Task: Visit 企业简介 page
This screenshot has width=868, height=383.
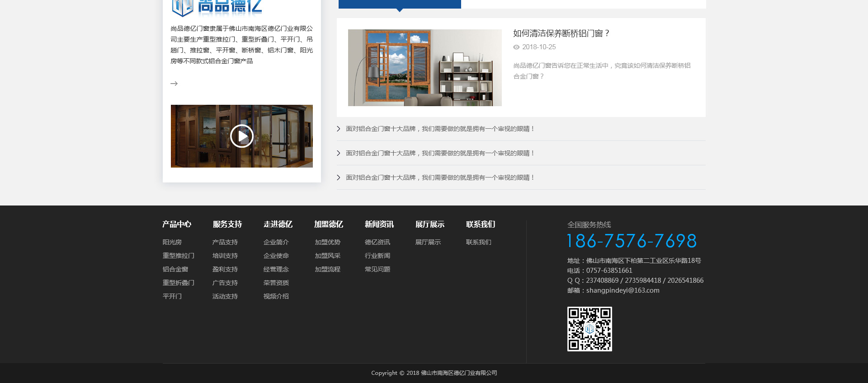Action: pyautogui.click(x=276, y=242)
